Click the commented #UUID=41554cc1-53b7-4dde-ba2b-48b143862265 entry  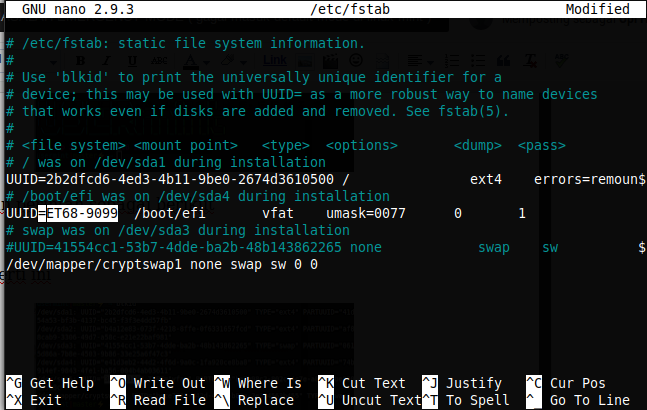[174, 247]
